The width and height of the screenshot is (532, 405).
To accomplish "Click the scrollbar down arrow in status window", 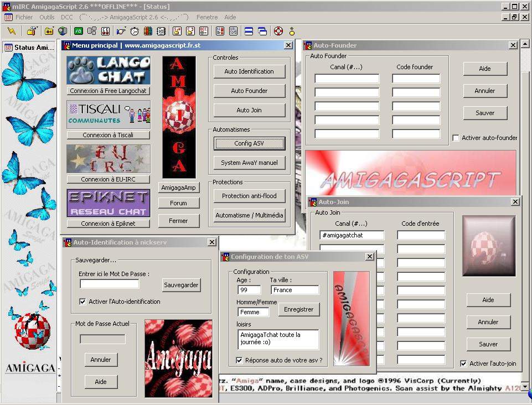I will (525, 386).
